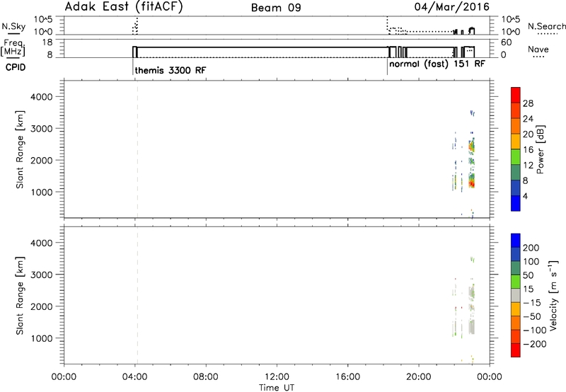Click the dashed vertical line in the velocity panel

tap(137, 295)
